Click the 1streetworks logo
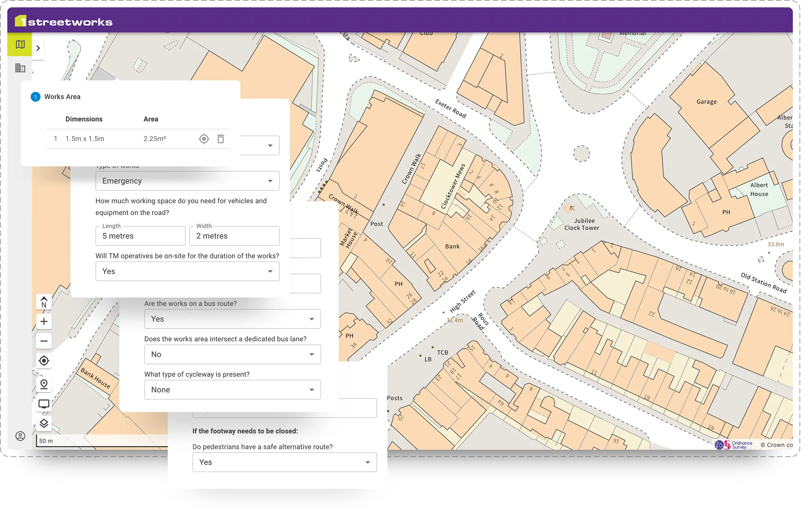The image size is (812, 514). point(64,22)
